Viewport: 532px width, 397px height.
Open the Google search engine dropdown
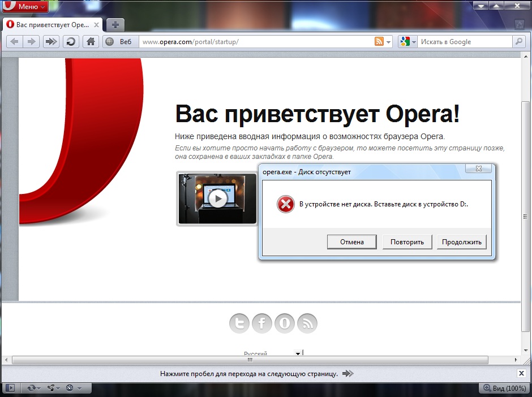tap(407, 42)
